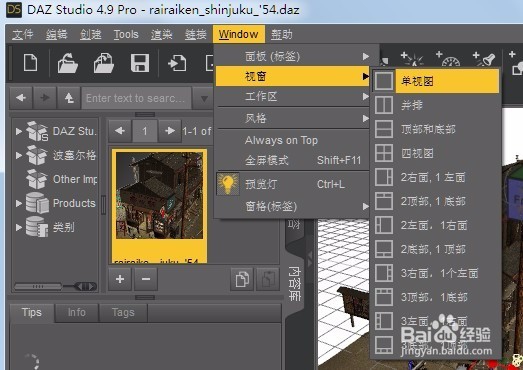Toggle Always on Top option

(x=292, y=140)
